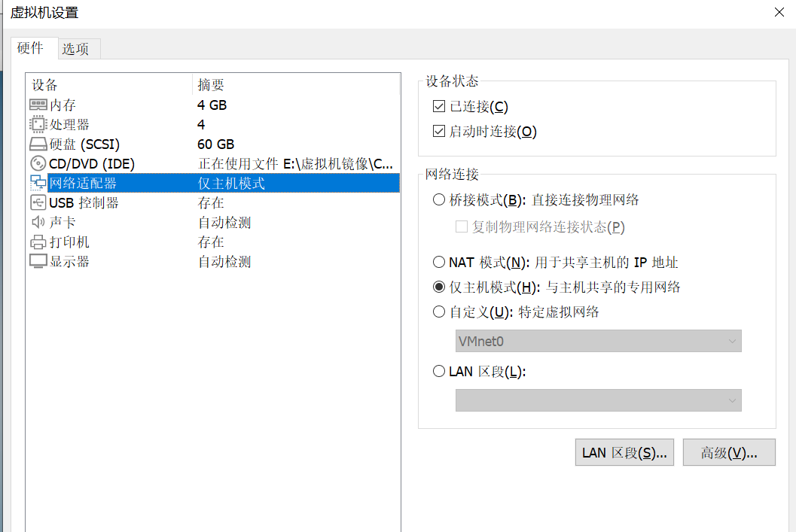Uncheck the 已连接(C) checkbox
The height and width of the screenshot is (532, 796).
click(x=439, y=107)
